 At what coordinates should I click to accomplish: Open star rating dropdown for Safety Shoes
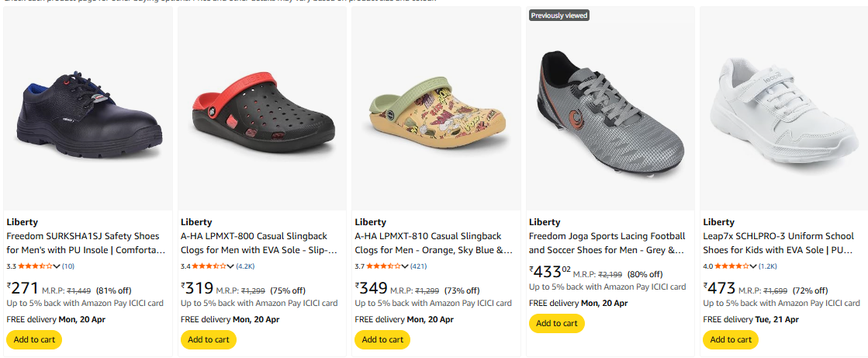click(x=58, y=266)
